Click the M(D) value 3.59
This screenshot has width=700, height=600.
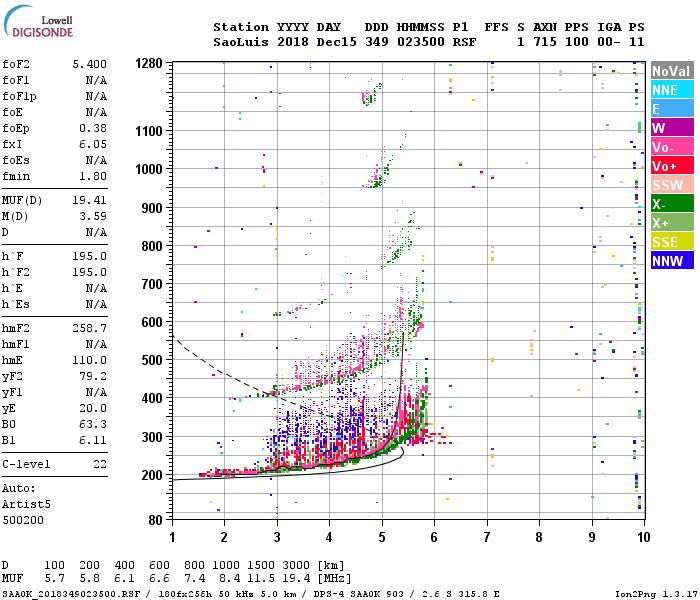point(93,216)
